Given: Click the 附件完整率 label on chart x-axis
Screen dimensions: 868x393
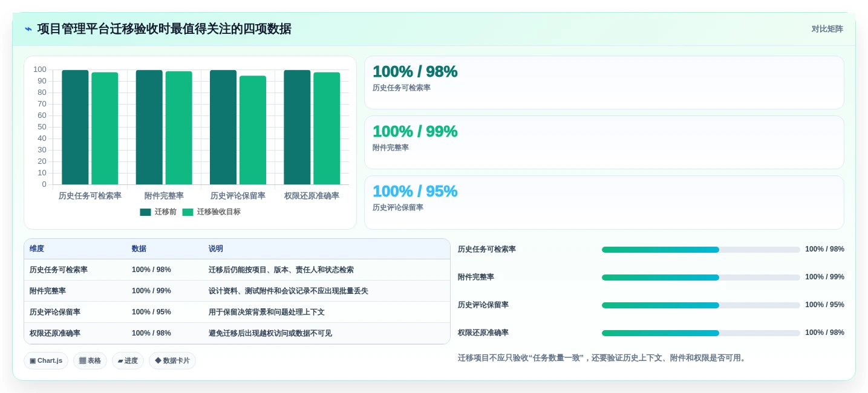Looking at the screenshot, I should (164, 196).
